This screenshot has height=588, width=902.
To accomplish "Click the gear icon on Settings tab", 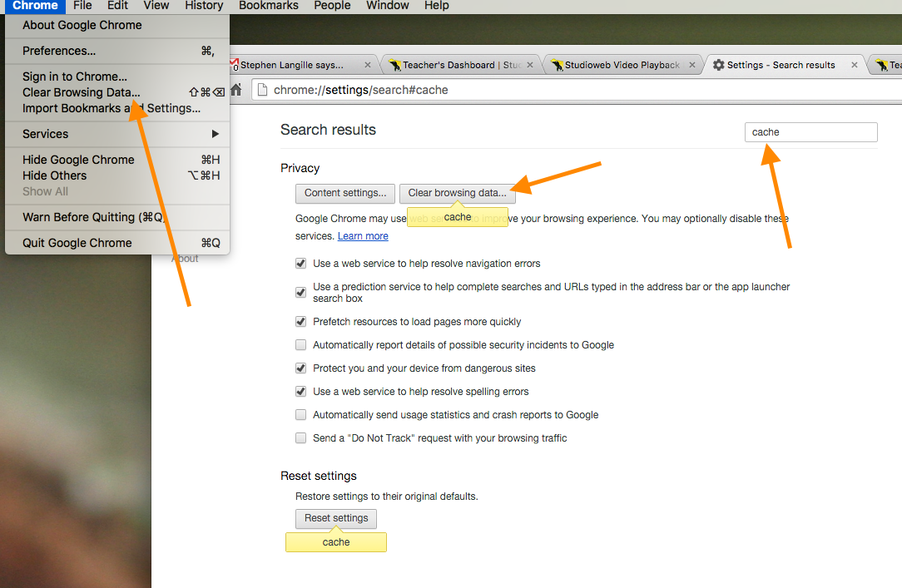I will (718, 65).
